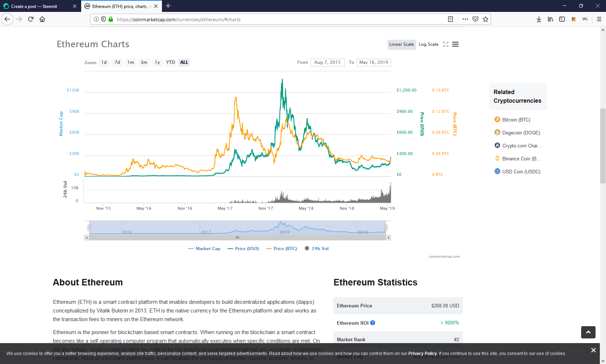The width and height of the screenshot is (606, 364).
Task: Set chart zoom to 3m
Action: (x=144, y=62)
